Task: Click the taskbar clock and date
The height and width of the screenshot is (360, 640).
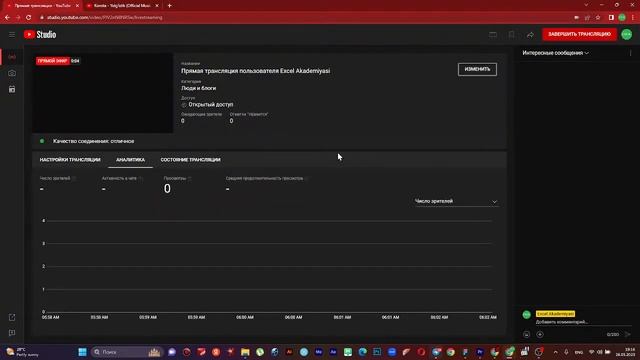Action: (624, 352)
